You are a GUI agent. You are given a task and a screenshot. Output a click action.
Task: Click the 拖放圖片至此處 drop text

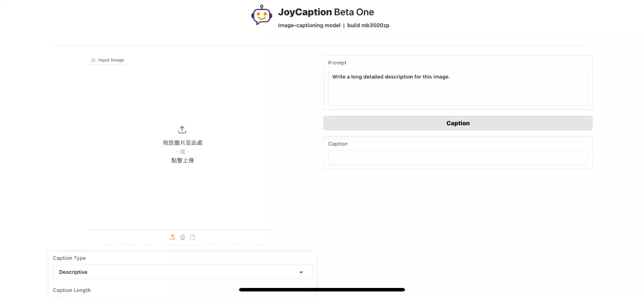(183, 143)
